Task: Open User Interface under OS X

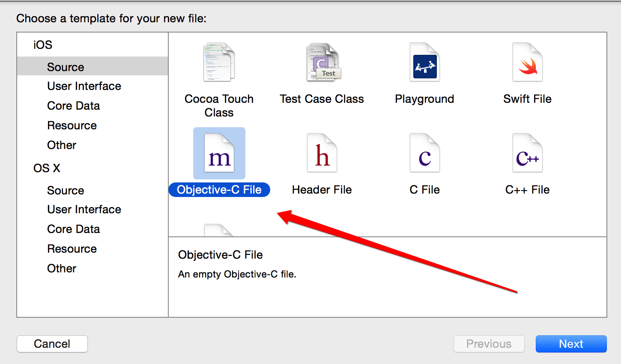Action: tap(84, 209)
